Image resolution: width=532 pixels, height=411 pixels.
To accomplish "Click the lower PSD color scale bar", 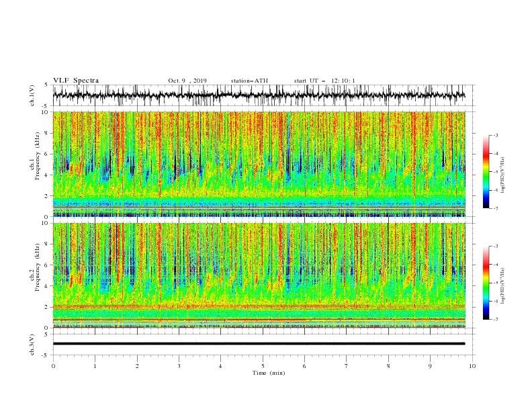I will (x=486, y=283).
